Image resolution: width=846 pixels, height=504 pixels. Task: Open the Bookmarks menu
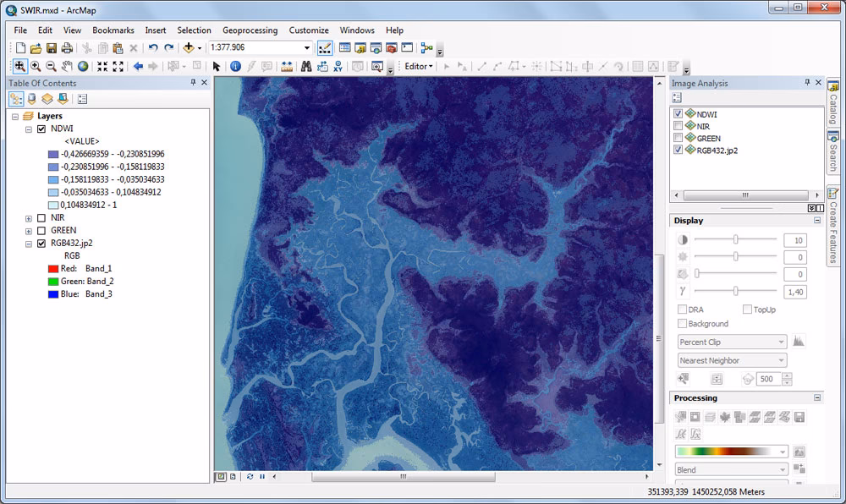coord(113,30)
